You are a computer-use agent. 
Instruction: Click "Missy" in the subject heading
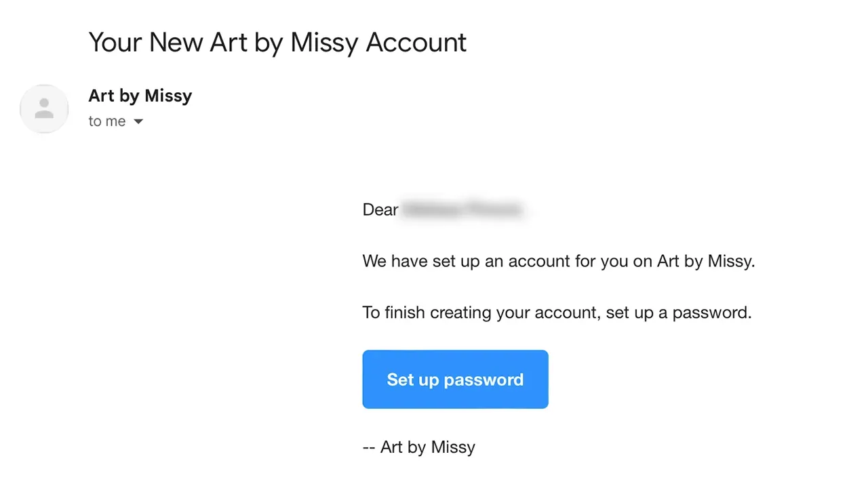323,42
